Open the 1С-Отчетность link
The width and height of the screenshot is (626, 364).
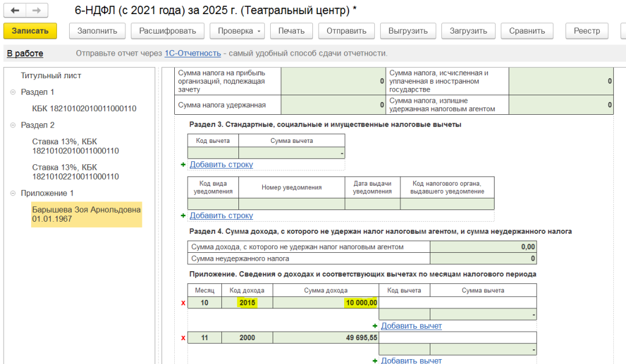click(193, 54)
